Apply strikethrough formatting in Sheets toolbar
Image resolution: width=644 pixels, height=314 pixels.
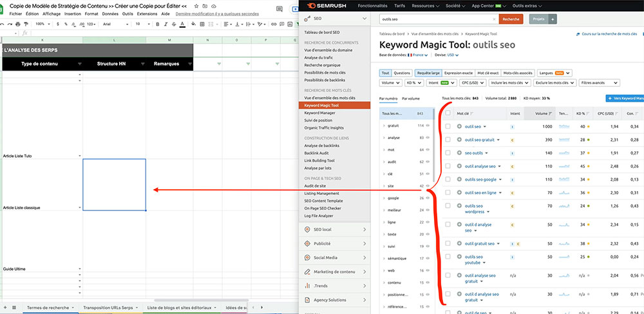click(x=174, y=24)
